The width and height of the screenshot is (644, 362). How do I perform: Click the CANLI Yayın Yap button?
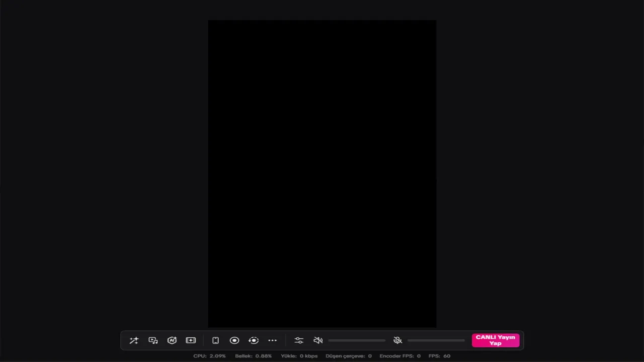click(496, 340)
